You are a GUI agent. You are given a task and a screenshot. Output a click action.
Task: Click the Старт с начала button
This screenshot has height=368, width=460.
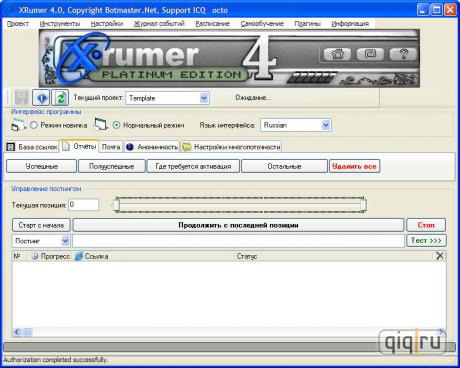click(x=41, y=225)
